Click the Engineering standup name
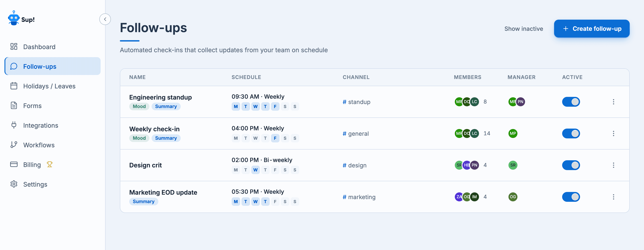 click(x=161, y=97)
